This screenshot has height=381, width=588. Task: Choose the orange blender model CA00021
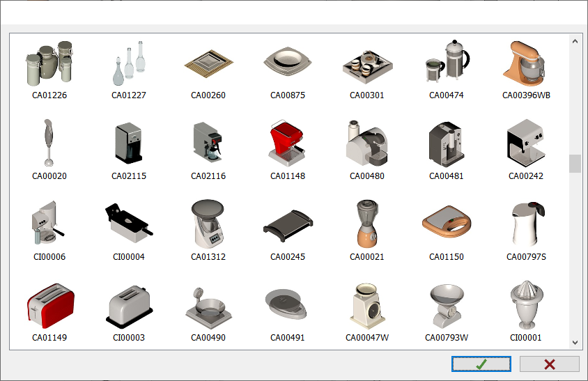coord(367,224)
